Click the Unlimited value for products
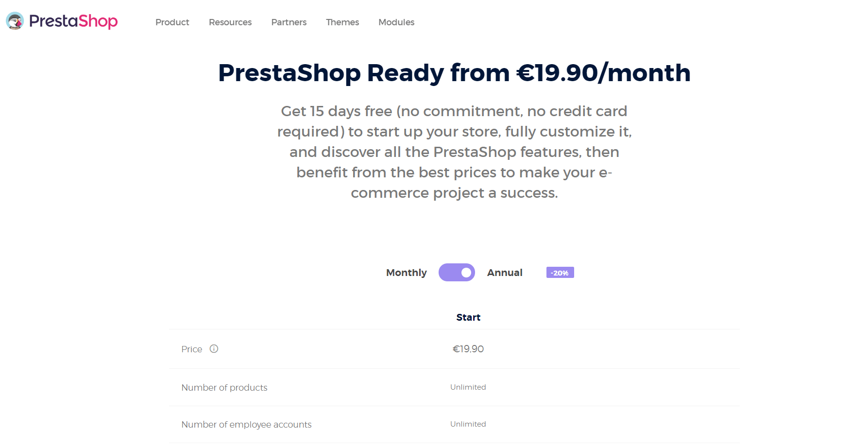 [x=468, y=387]
